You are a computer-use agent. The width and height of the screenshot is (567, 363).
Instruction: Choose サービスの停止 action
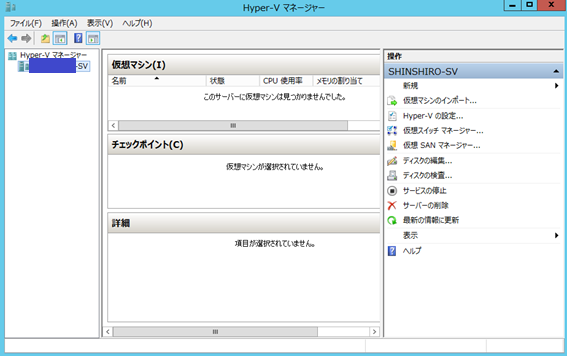[425, 191]
